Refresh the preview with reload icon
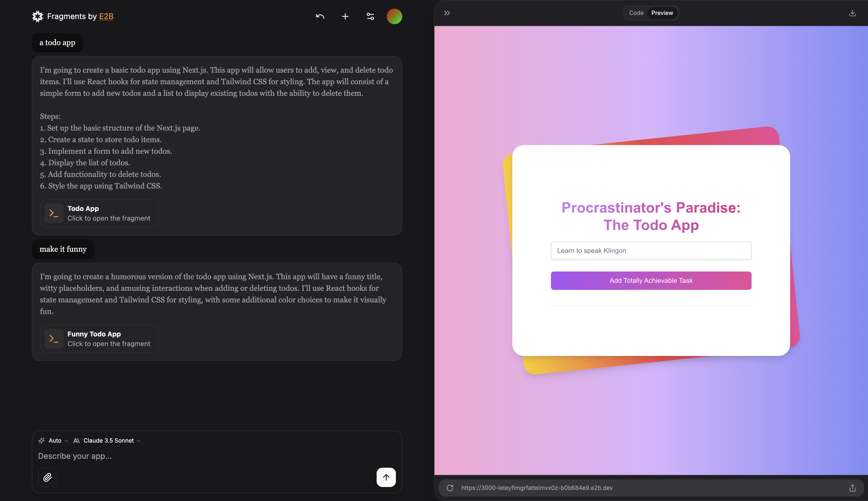The height and width of the screenshot is (501, 868). click(x=450, y=487)
